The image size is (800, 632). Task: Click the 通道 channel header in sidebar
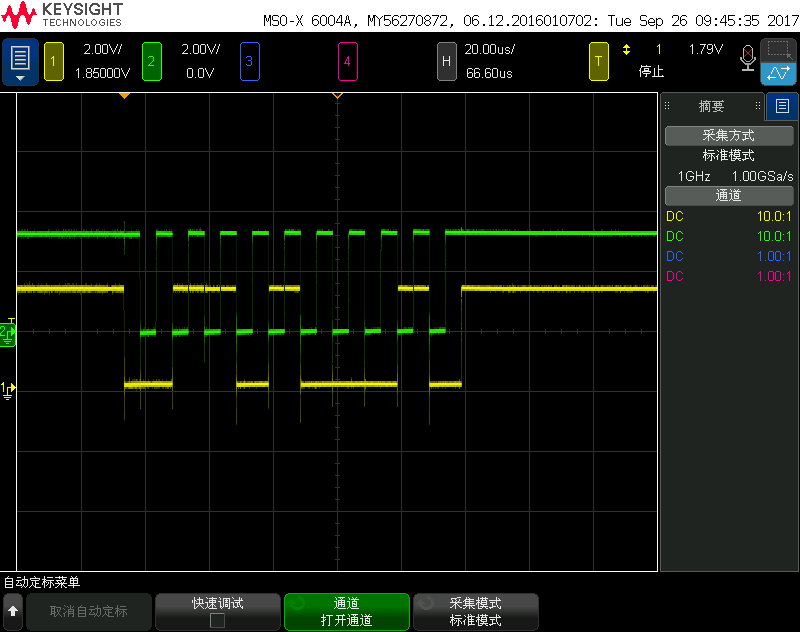coord(729,195)
